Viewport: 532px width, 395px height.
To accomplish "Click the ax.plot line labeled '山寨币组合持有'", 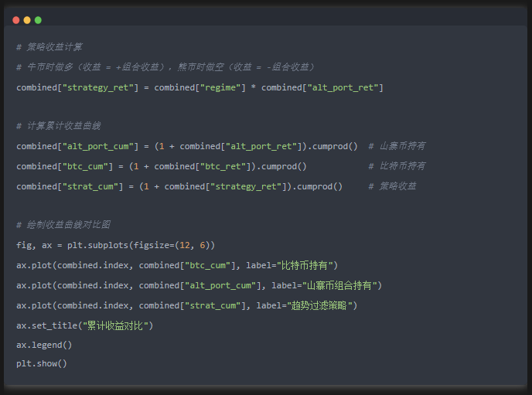I will tap(199, 285).
